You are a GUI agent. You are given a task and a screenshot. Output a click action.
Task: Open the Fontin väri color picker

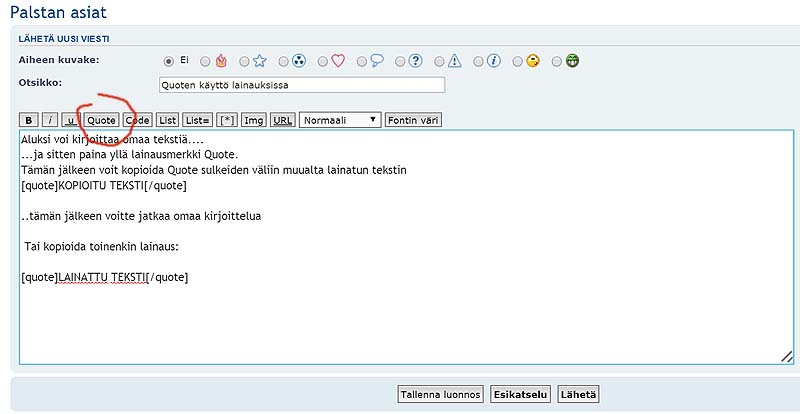413,120
